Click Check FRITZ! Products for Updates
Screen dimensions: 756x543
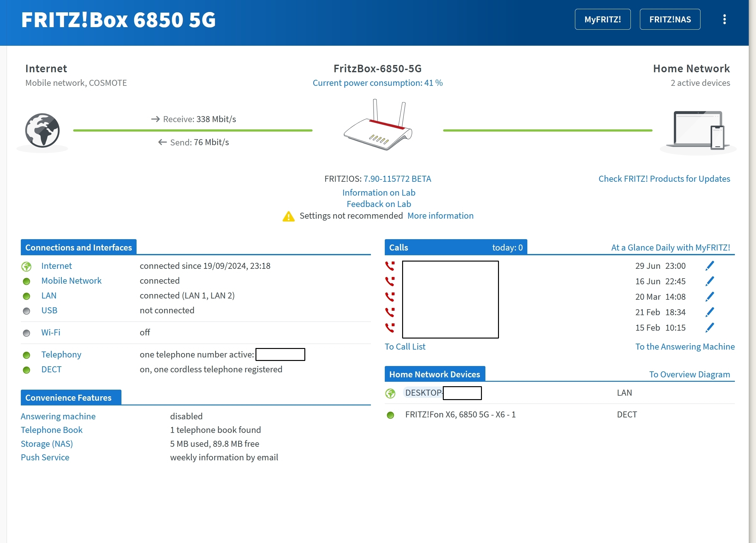(x=664, y=179)
